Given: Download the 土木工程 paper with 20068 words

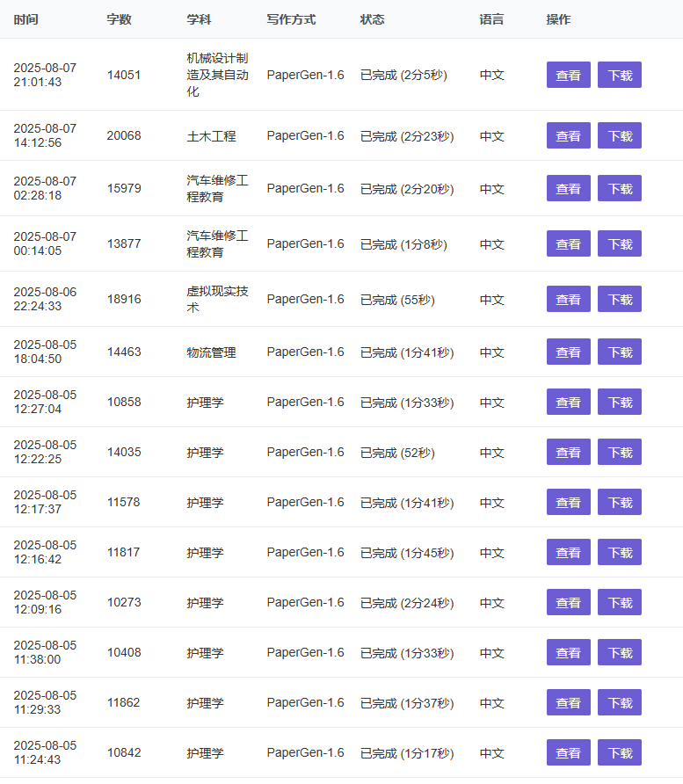Looking at the screenshot, I should pyautogui.click(x=620, y=135).
